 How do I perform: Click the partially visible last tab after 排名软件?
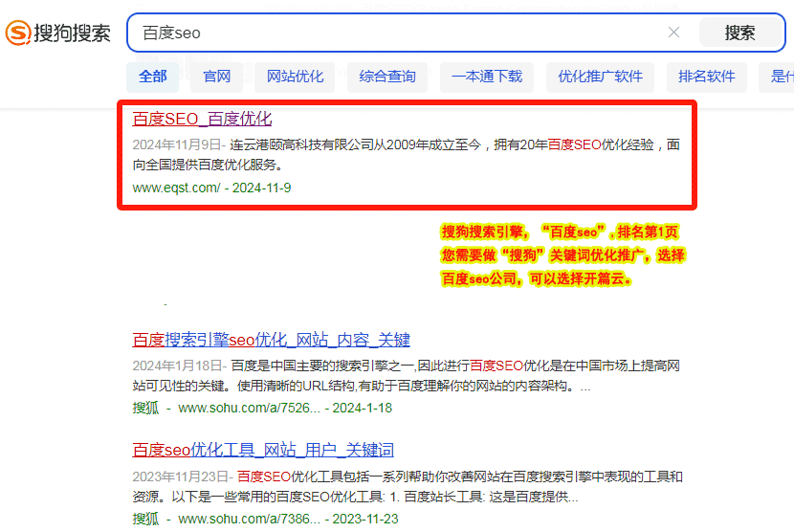tap(779, 77)
